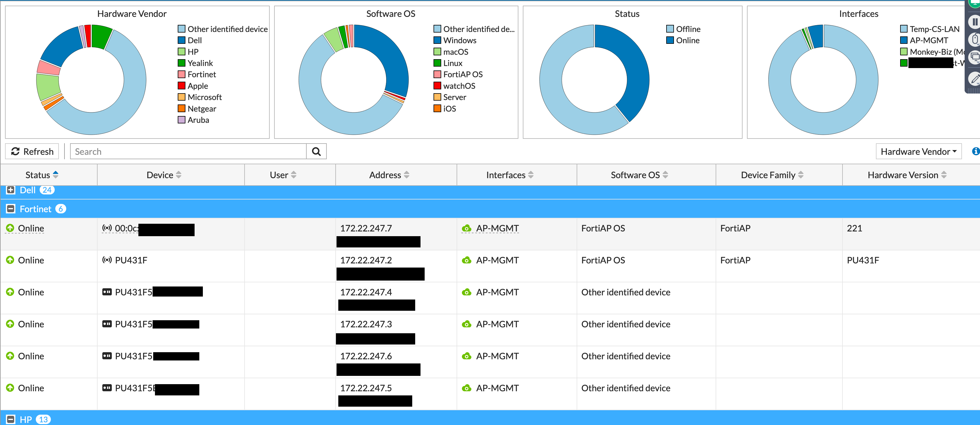Viewport: 980px width, 425px height.
Task: Collapse the Fortinet device group
Action: (11, 209)
